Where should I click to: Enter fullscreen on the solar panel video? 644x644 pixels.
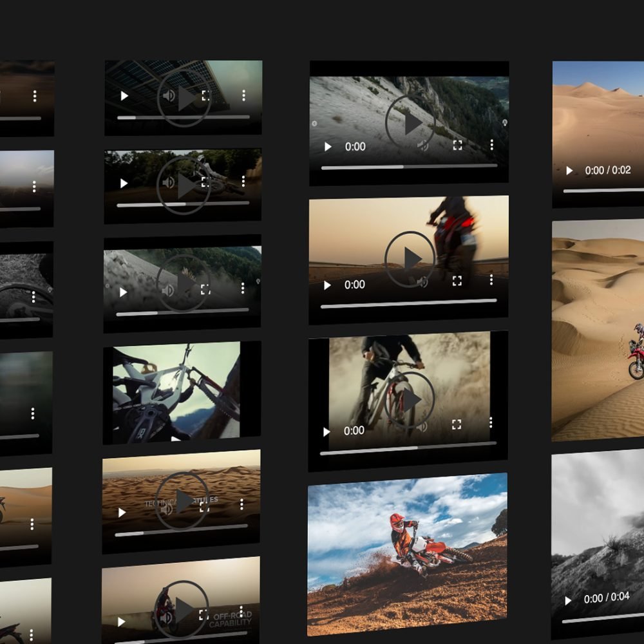pyautogui.click(x=205, y=95)
